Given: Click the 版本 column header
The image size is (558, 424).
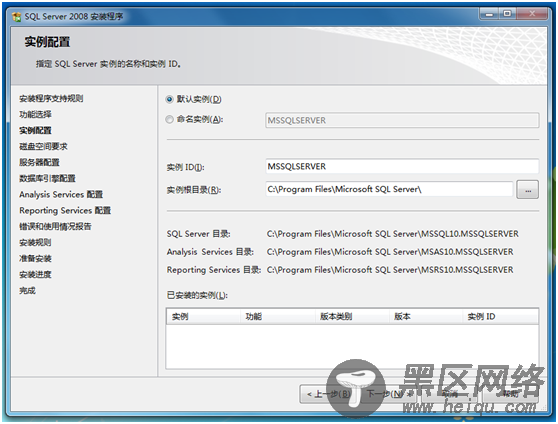Looking at the screenshot, I should tap(426, 316).
